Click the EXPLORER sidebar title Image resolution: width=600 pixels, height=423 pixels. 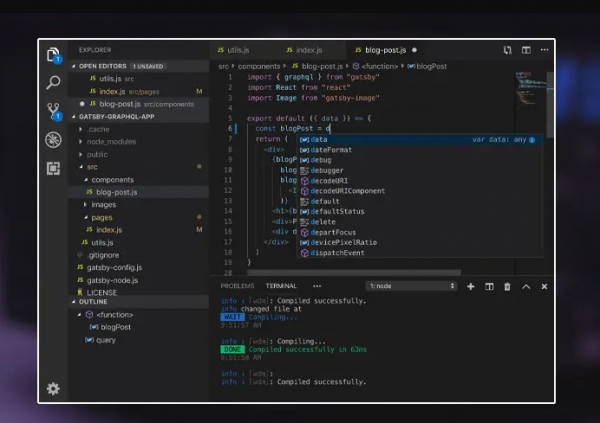coord(95,50)
